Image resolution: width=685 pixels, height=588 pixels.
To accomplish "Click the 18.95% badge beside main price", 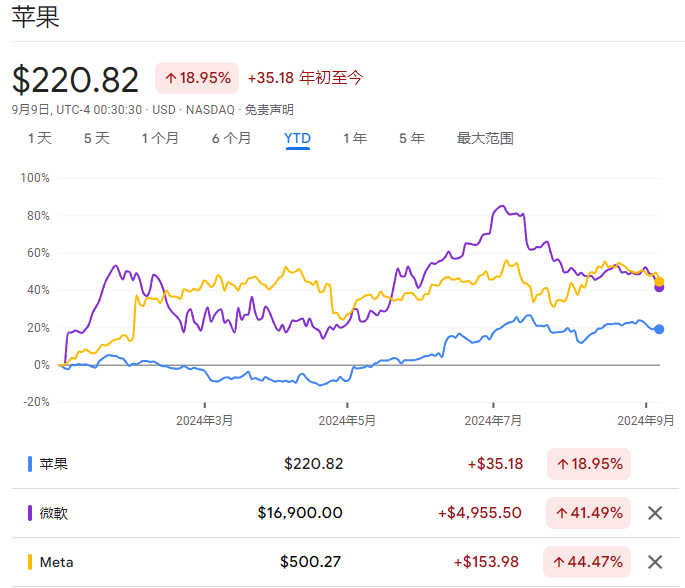I will (197, 77).
